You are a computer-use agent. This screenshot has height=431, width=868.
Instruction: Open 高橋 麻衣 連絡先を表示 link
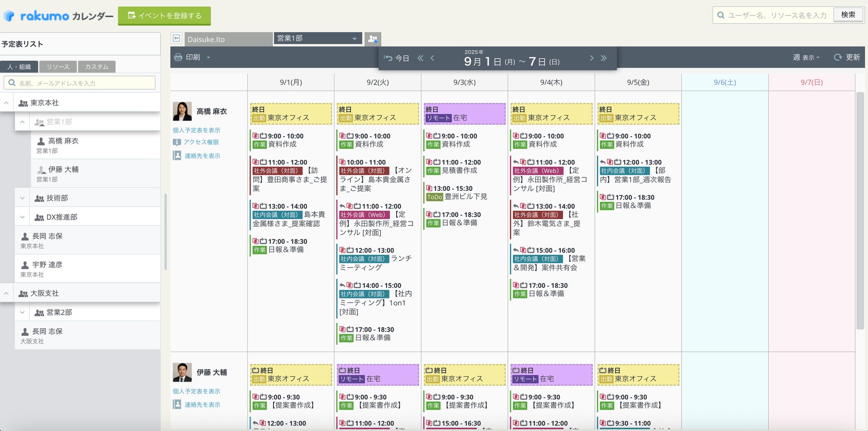tap(203, 156)
